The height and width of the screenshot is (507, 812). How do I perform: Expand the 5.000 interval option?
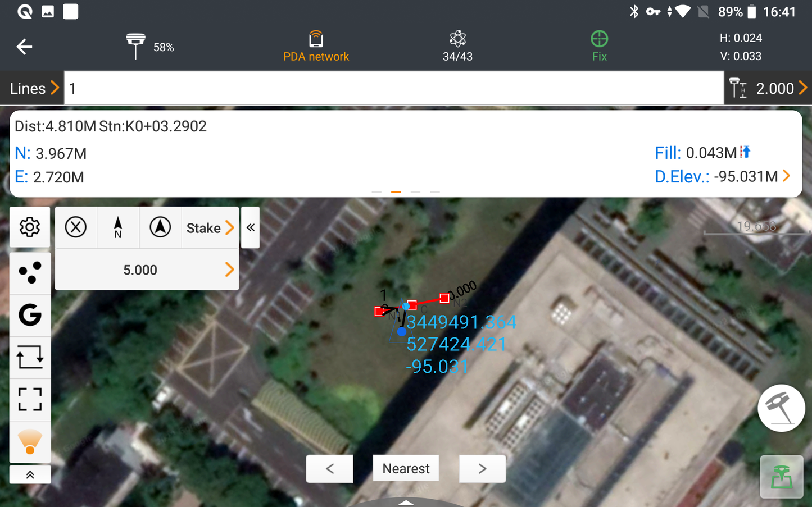[x=147, y=270]
